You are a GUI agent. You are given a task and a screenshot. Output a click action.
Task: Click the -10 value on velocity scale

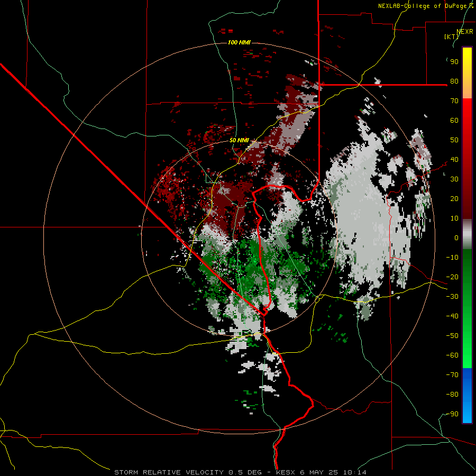pyautogui.click(x=452, y=258)
